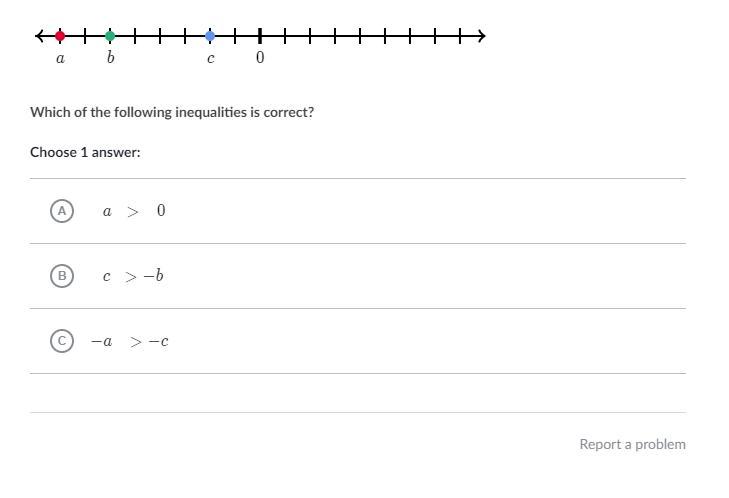Image resolution: width=729 pixels, height=498 pixels.
Task: Click the "0" label below the number line
Action: tap(260, 58)
